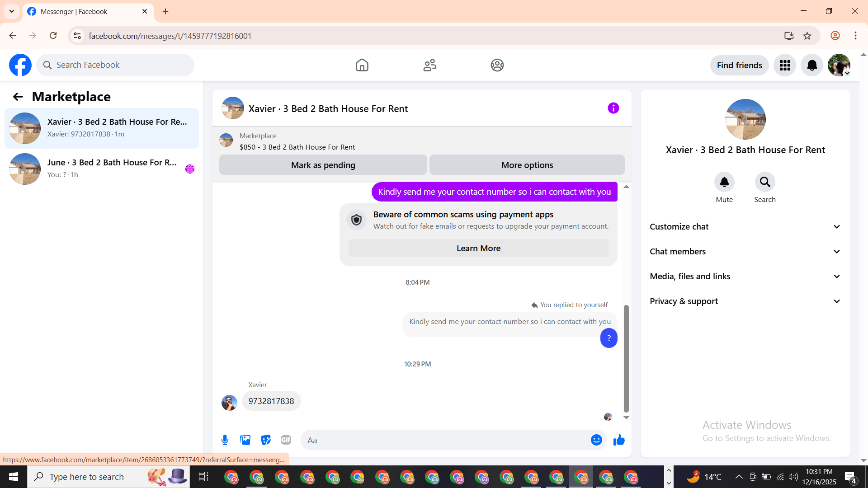Open the Chrome profile icon
This screenshot has width=868, height=488.
(x=835, y=36)
